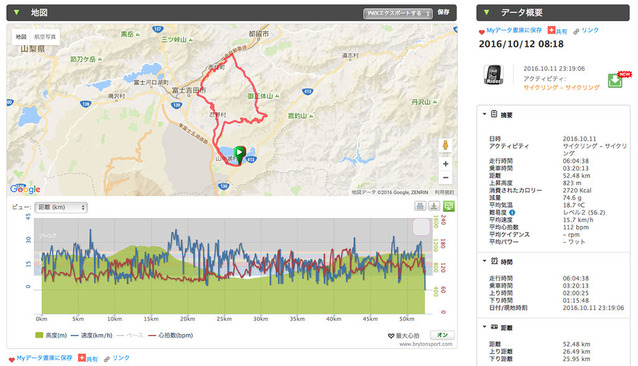The width and height of the screenshot is (638, 366).
Task: Select the 地図 map type tab
Action: (x=21, y=37)
